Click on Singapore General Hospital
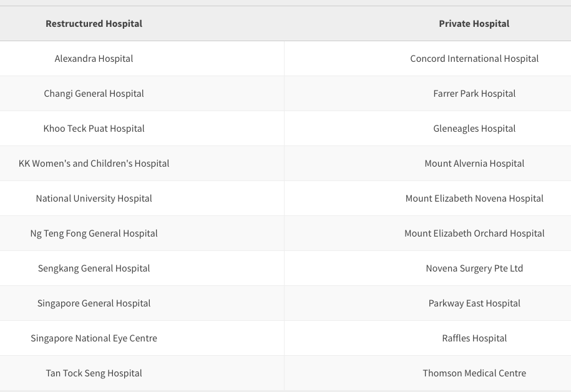 coord(94,303)
